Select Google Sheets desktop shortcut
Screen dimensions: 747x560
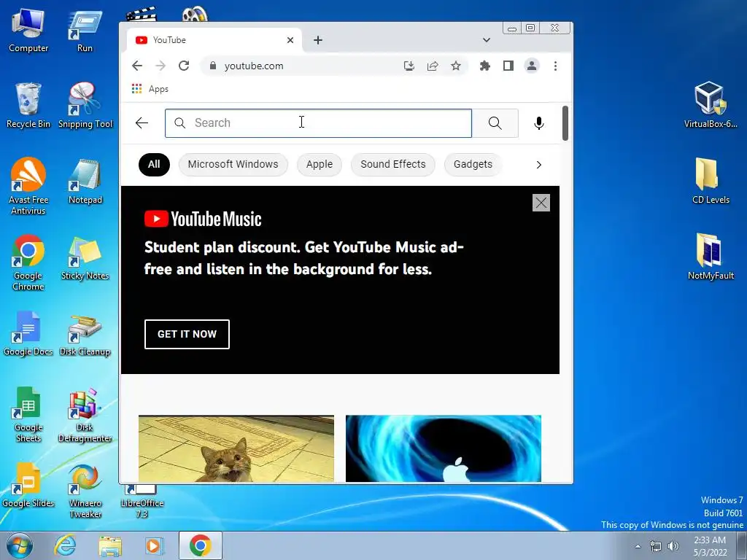28,414
